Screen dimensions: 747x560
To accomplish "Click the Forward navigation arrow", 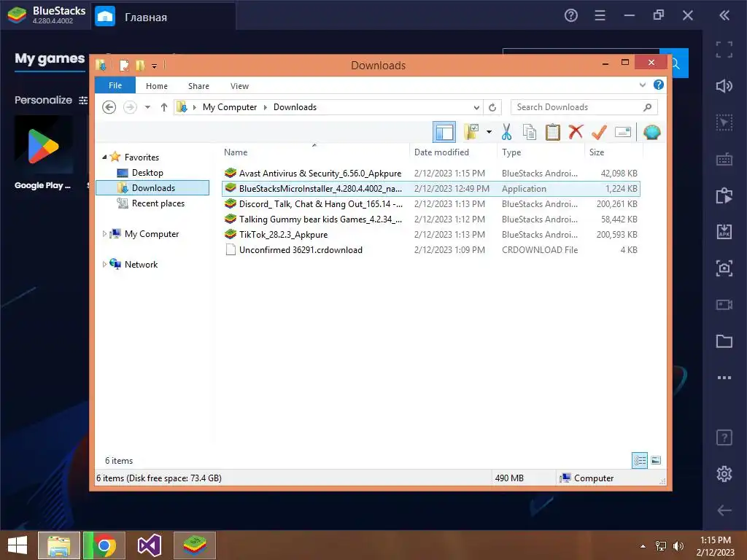I will 130,107.
